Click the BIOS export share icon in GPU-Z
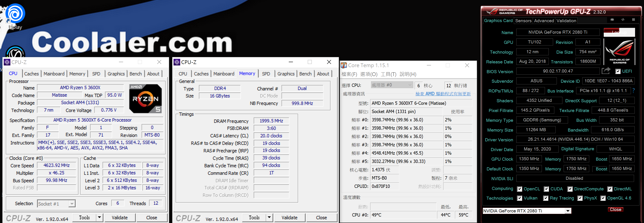Image resolution: width=644 pixels, height=223 pixels. (x=606, y=71)
